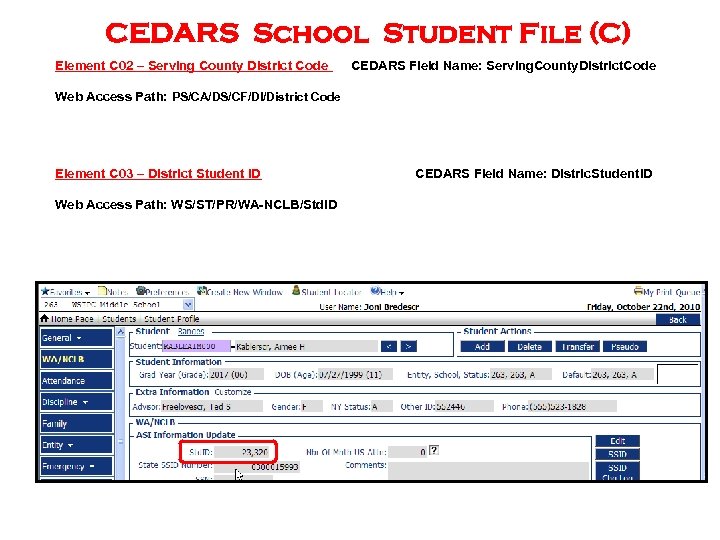
Task: Click the Create New Window toolbar icon
Action: coord(240,292)
